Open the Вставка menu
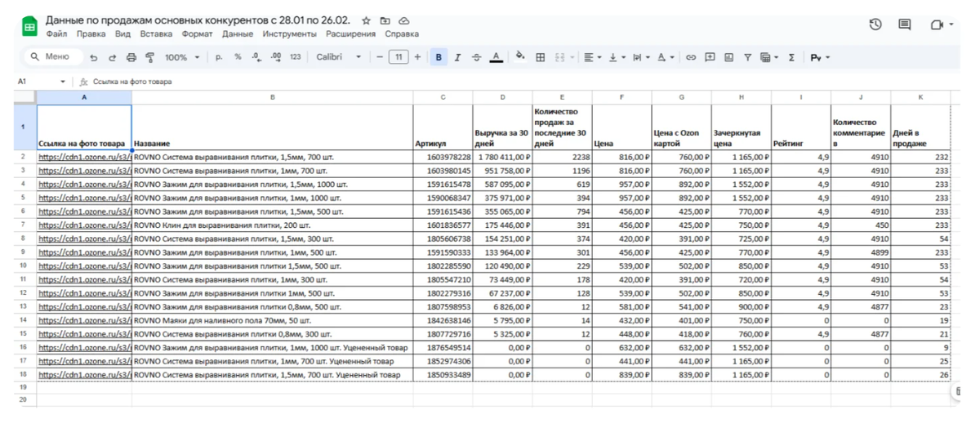 click(156, 34)
